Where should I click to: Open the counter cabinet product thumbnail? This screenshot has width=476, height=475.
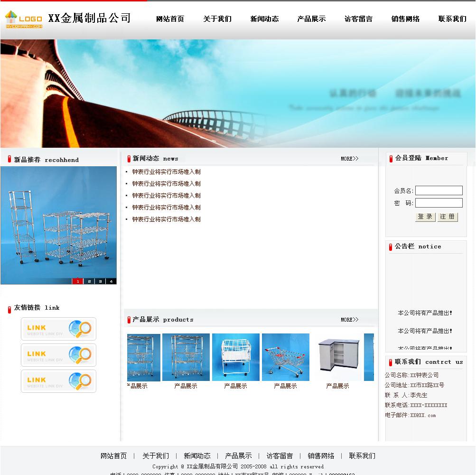click(x=337, y=357)
